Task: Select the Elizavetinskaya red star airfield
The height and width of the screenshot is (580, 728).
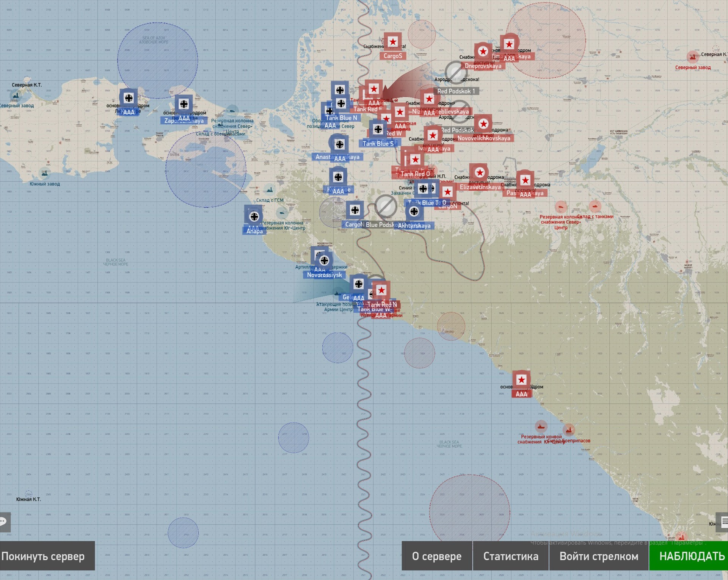Action: (480, 172)
